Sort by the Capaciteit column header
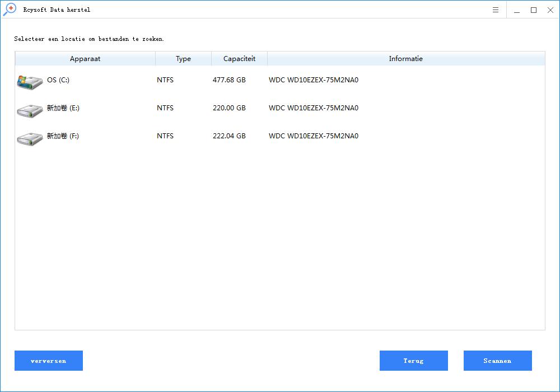 pos(239,59)
